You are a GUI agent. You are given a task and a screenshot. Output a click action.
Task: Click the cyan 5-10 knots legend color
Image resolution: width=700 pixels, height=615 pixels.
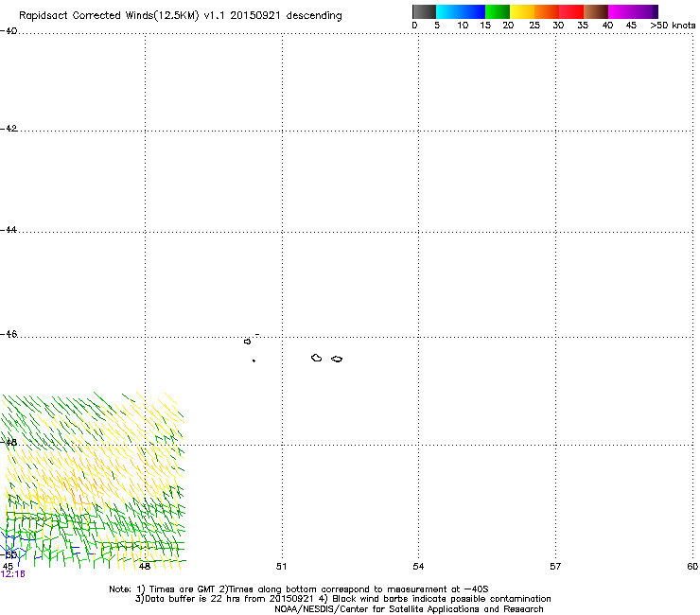(x=448, y=11)
